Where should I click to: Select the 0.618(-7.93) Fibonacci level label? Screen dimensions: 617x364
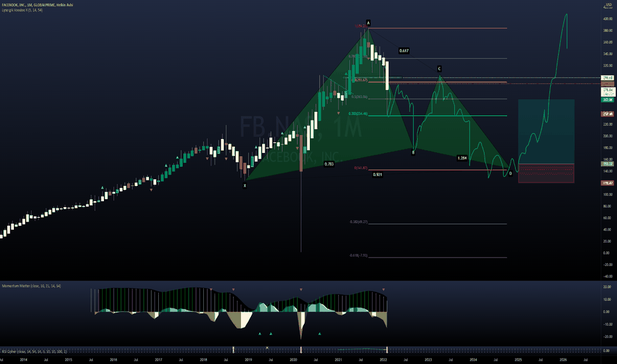click(x=358, y=255)
